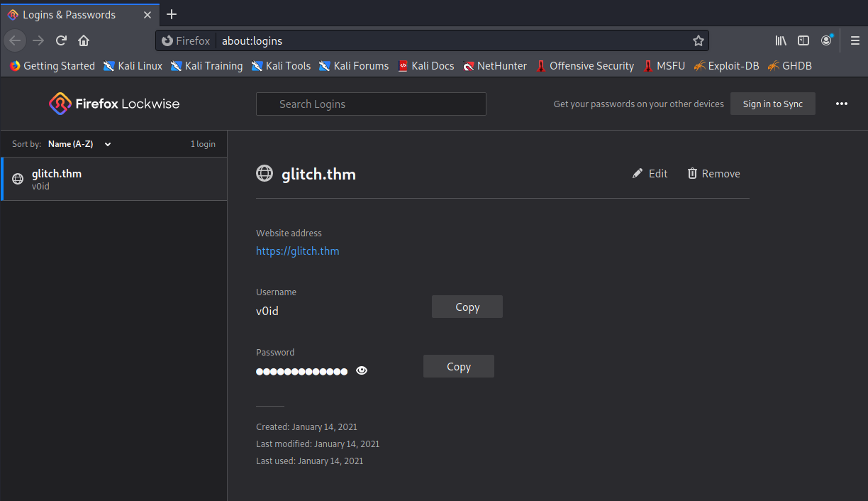The width and height of the screenshot is (868, 501).
Task: Open the NetHunter bookmark
Action: (495, 66)
